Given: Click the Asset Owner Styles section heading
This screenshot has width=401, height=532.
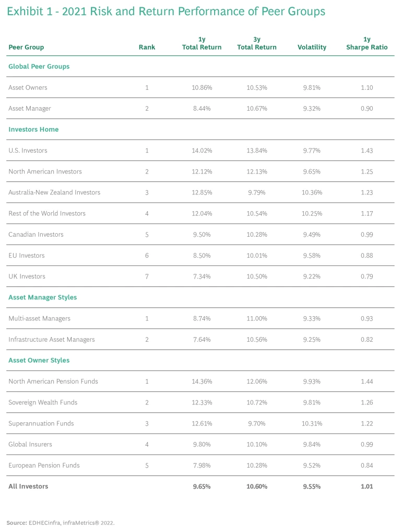Looking at the screenshot, I should (x=39, y=360).
